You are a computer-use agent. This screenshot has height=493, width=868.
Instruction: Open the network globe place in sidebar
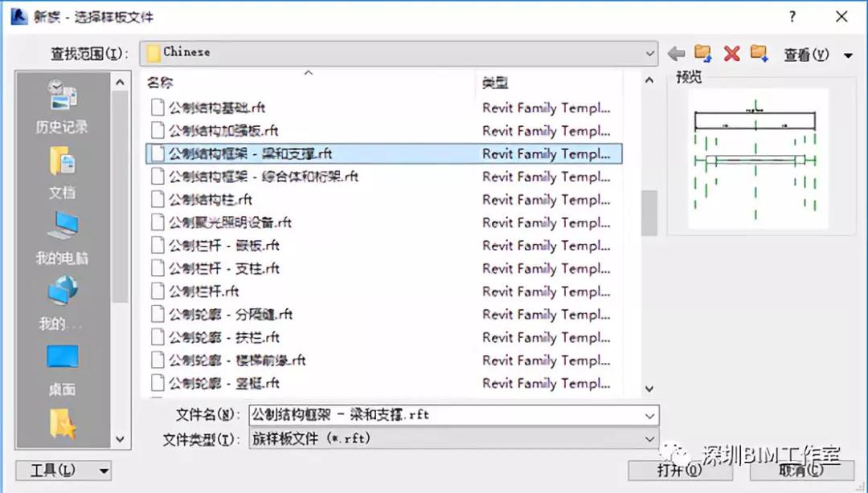coord(62,304)
